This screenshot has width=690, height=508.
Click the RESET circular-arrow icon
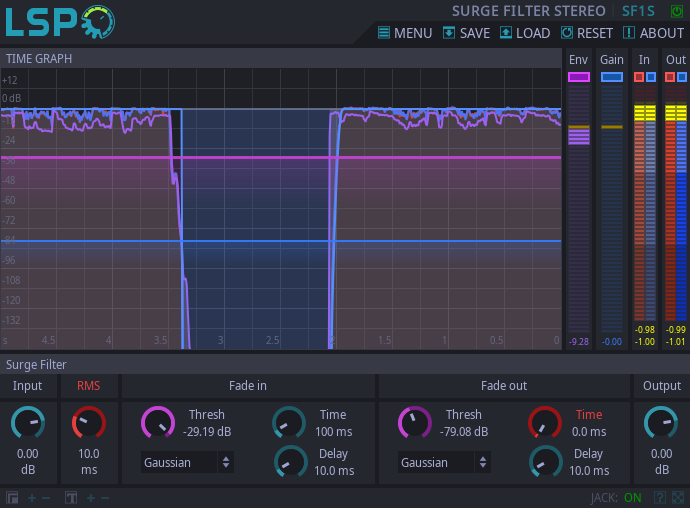[567, 33]
